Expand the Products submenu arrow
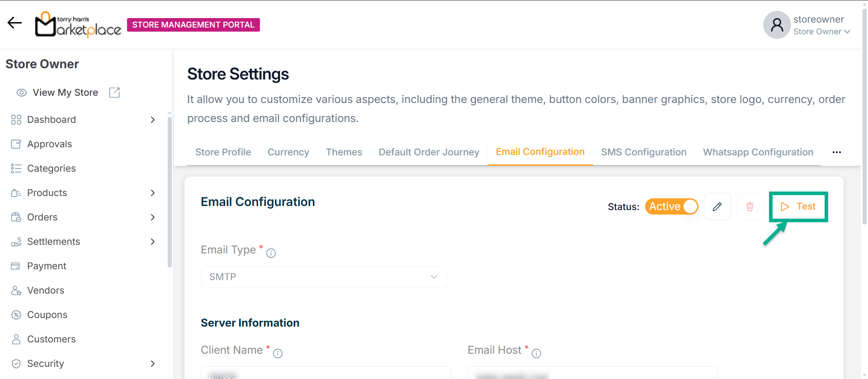 153,193
